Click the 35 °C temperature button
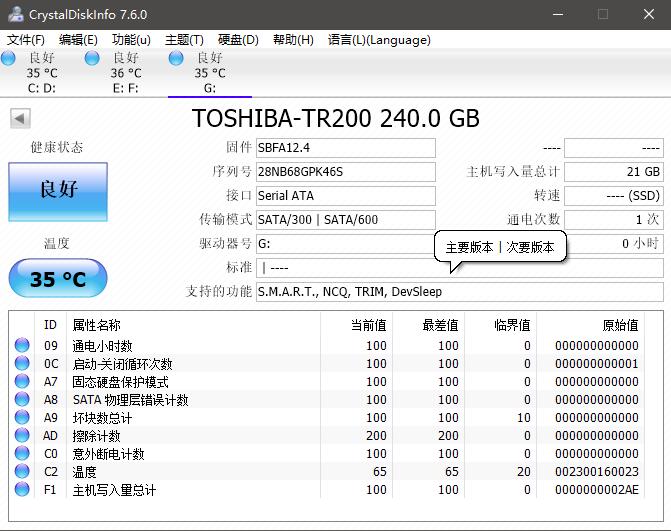The width and height of the screenshot is (671, 531). tap(58, 278)
